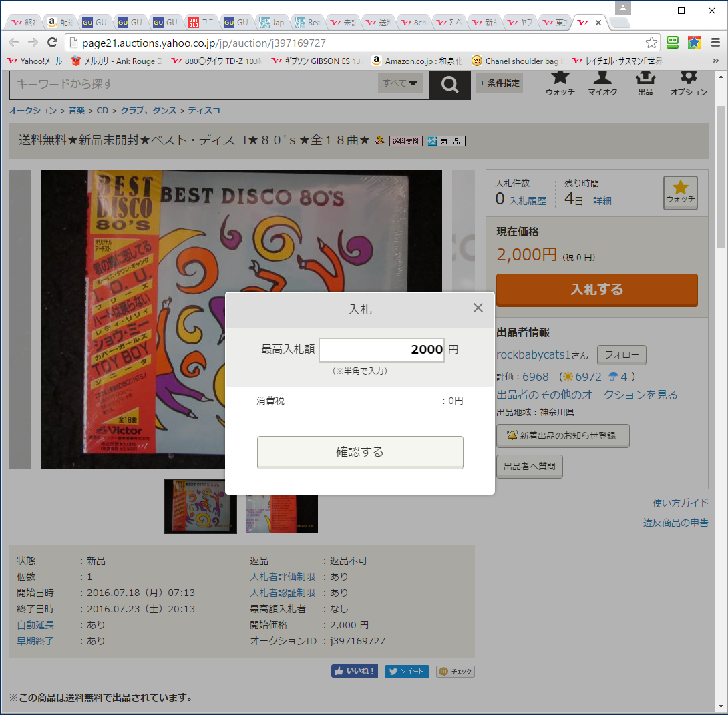This screenshot has width=728, height=715.
Task: Click the previous image gray arrow panel
Action: click(x=20, y=319)
